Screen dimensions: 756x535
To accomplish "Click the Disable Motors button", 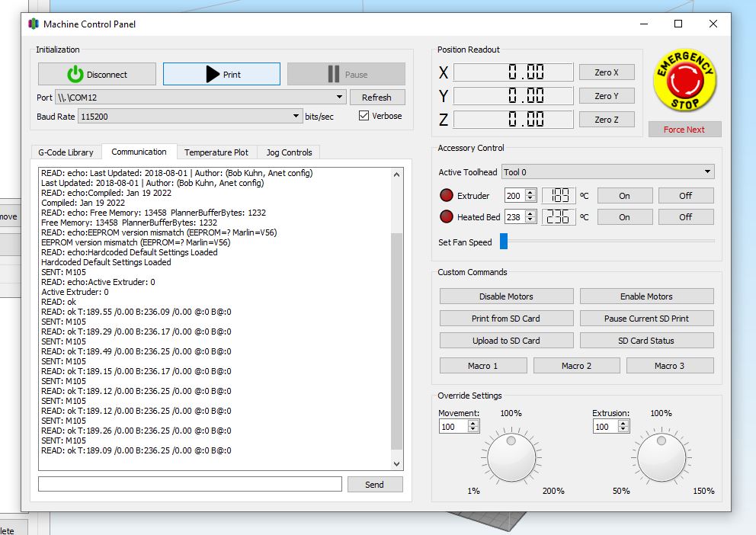I will click(506, 296).
